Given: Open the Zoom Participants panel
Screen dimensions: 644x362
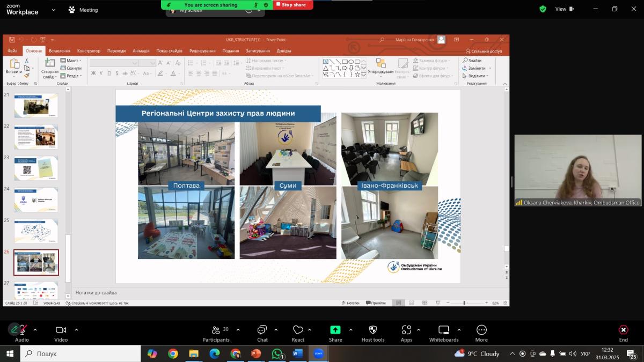Looking at the screenshot, I should coord(216,333).
